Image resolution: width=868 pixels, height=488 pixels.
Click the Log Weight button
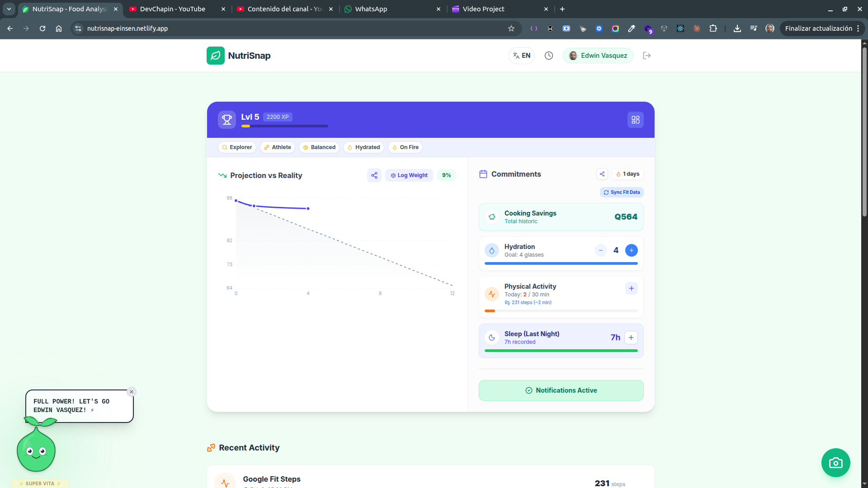point(409,175)
